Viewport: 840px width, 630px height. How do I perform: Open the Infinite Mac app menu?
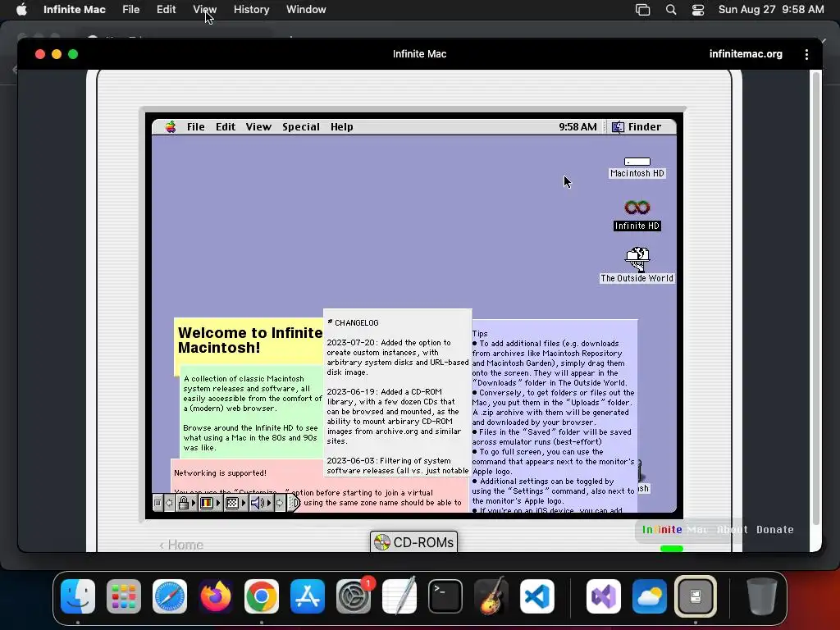point(75,10)
